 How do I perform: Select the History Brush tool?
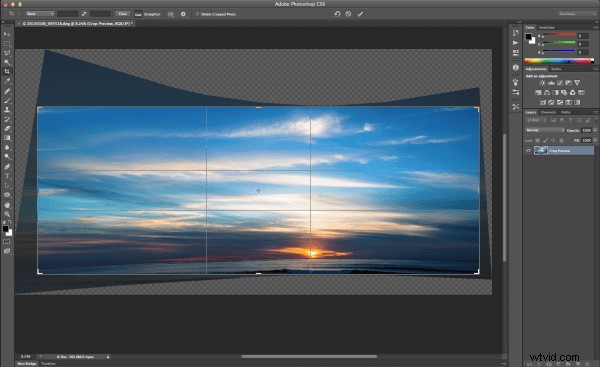click(x=7, y=119)
